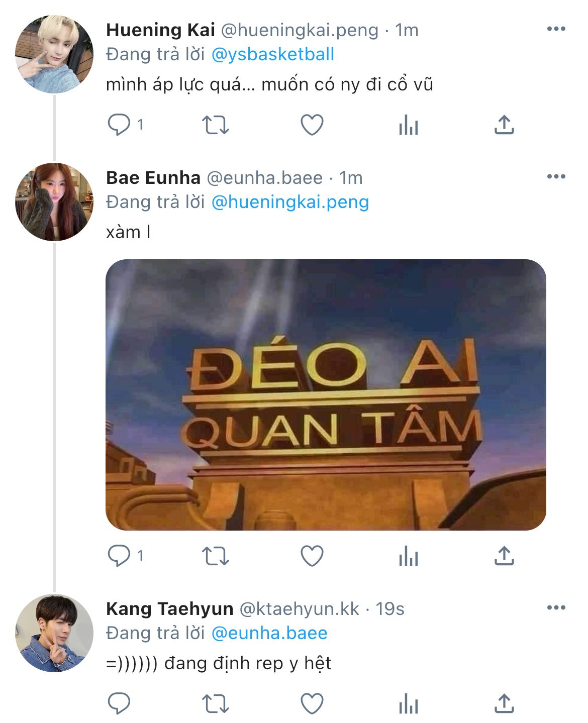
Task: Open more options on Bae Eunha's tweet
Action: point(556,176)
